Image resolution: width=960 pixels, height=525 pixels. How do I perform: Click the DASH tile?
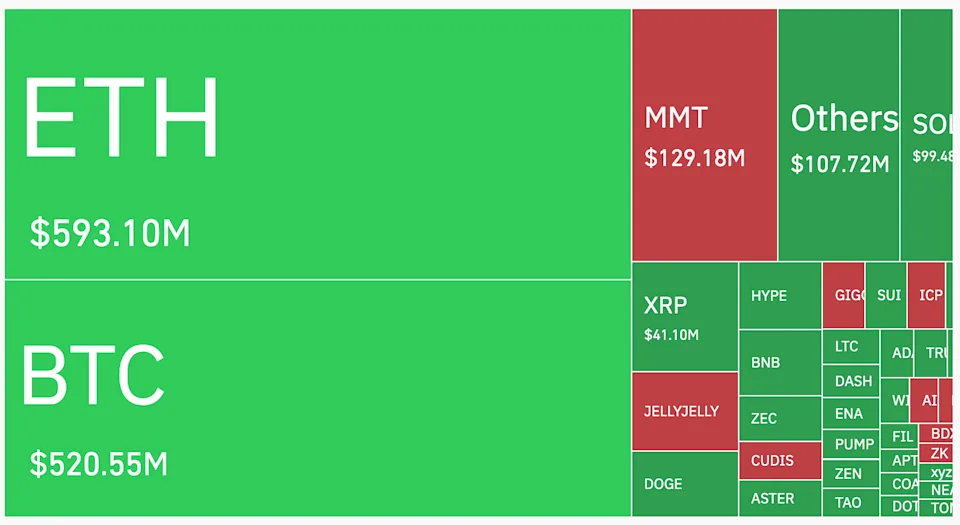(851, 381)
